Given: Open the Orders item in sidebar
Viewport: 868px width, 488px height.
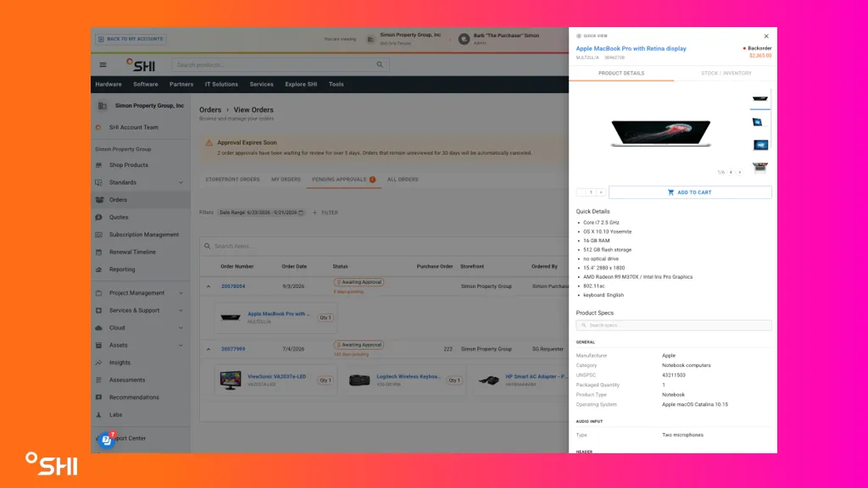Looking at the screenshot, I should [141, 200].
